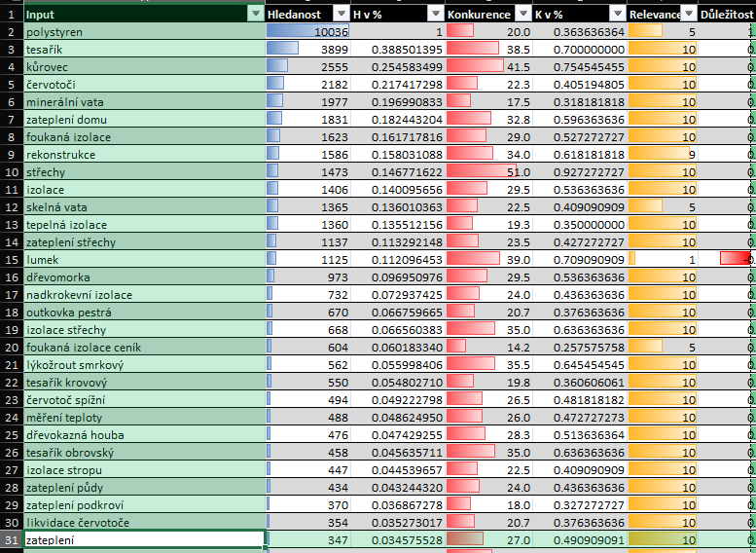Select the 'foukaná izolace ceník' cell
756x553 pixels.
tap(143, 348)
